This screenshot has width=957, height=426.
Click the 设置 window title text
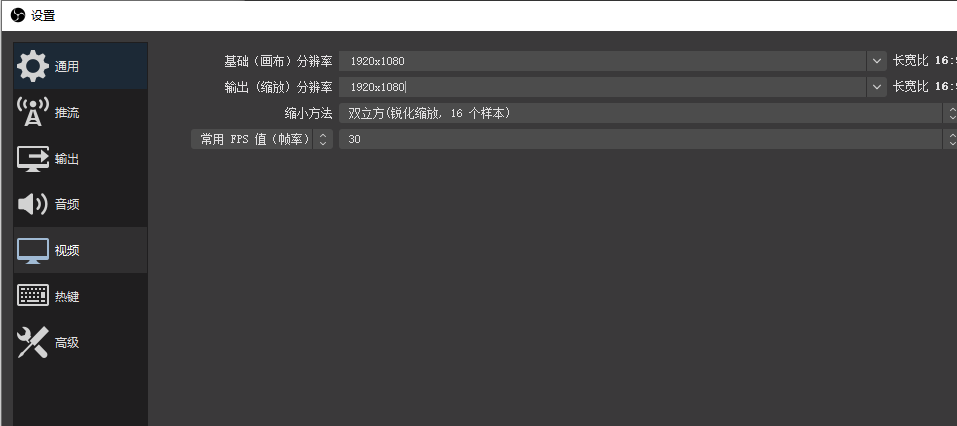(43, 16)
